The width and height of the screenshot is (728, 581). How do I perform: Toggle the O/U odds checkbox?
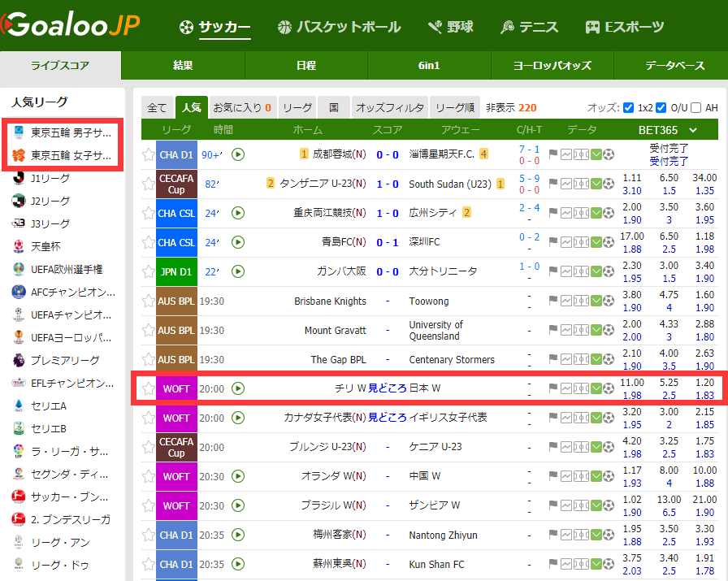pyautogui.click(x=661, y=107)
